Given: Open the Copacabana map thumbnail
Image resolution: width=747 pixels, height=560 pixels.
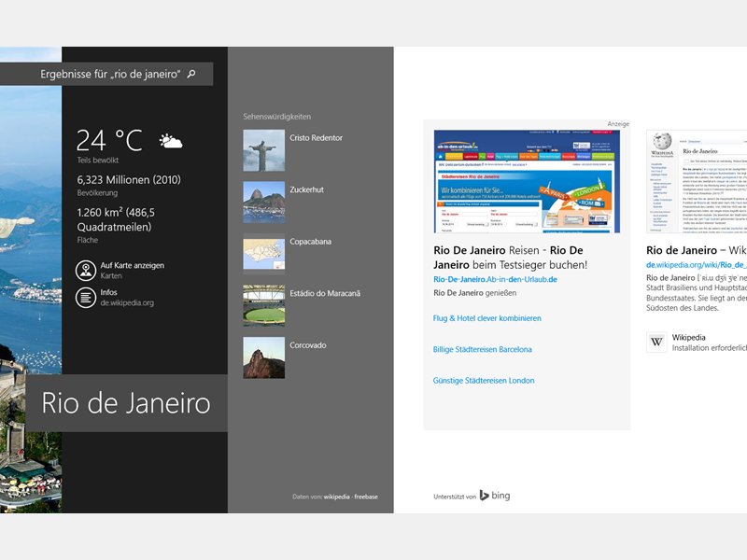Looking at the screenshot, I should point(264,254).
